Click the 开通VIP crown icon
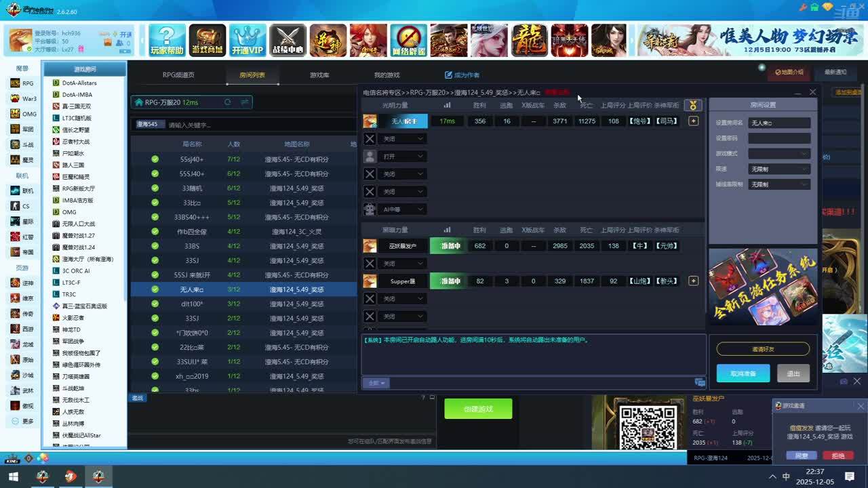 pyautogui.click(x=248, y=41)
